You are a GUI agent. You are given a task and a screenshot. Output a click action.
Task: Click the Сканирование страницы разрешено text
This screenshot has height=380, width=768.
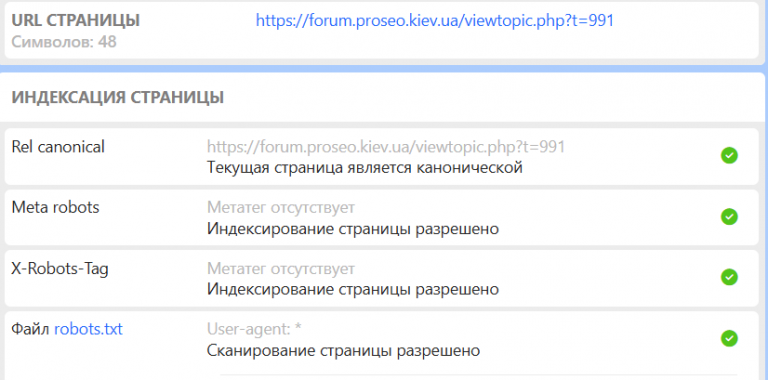point(343,351)
